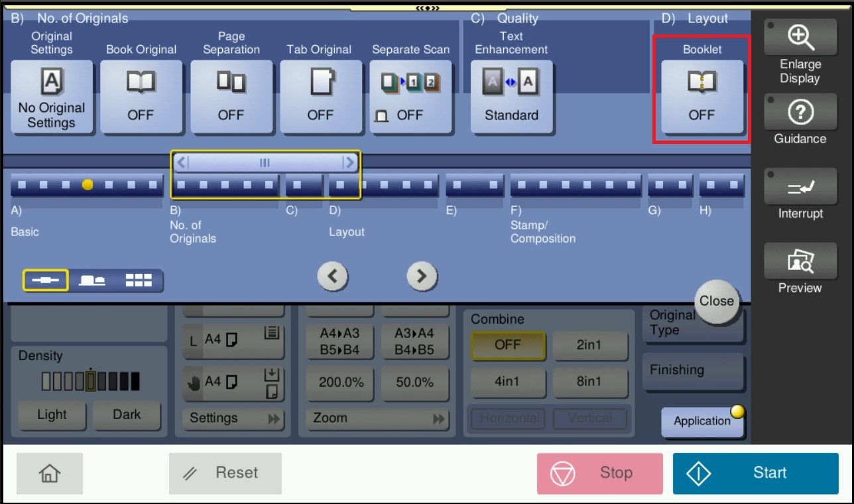854x504 pixels.
Task: Reset all copy settings
Action: tap(225, 473)
